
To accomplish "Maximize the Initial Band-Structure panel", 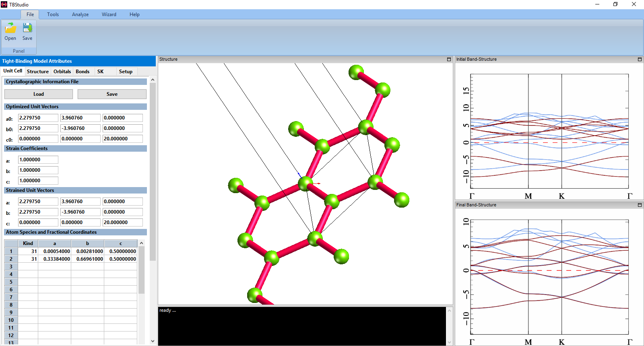I will [640, 59].
